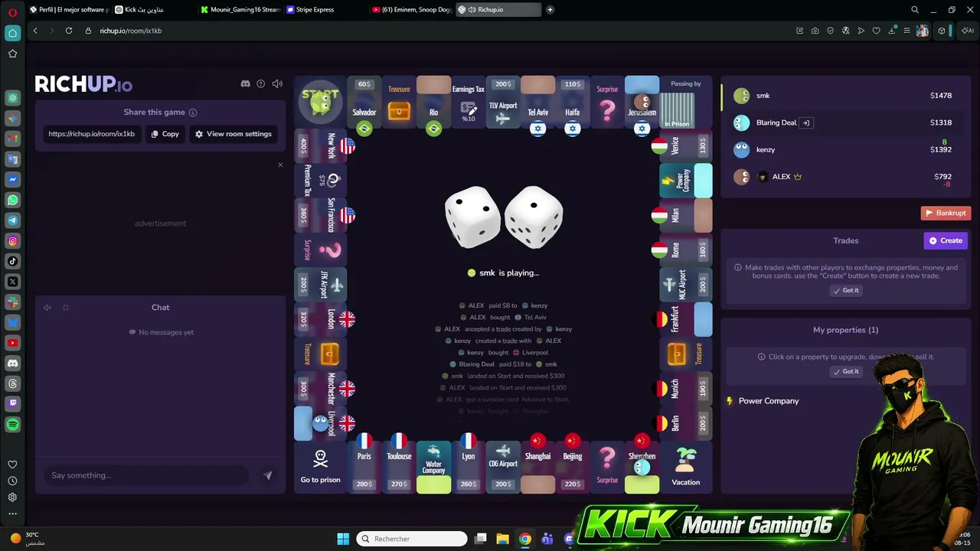
Task: Open Spotify in the Opera sidebar
Action: [x=13, y=424]
